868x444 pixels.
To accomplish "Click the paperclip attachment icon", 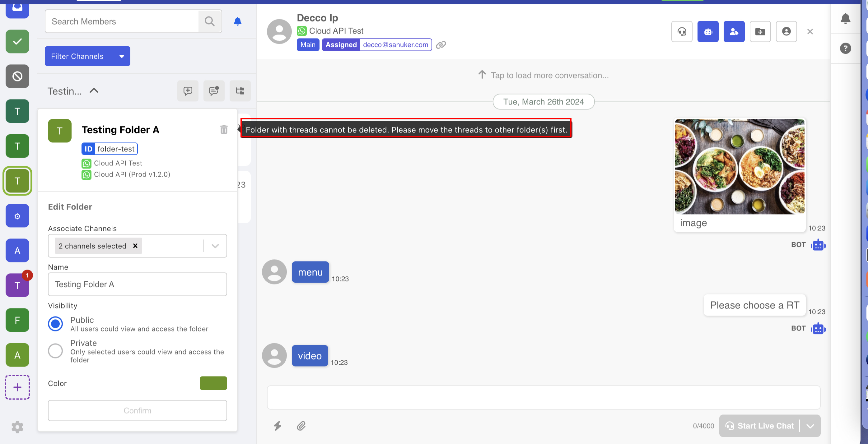I will point(301,426).
